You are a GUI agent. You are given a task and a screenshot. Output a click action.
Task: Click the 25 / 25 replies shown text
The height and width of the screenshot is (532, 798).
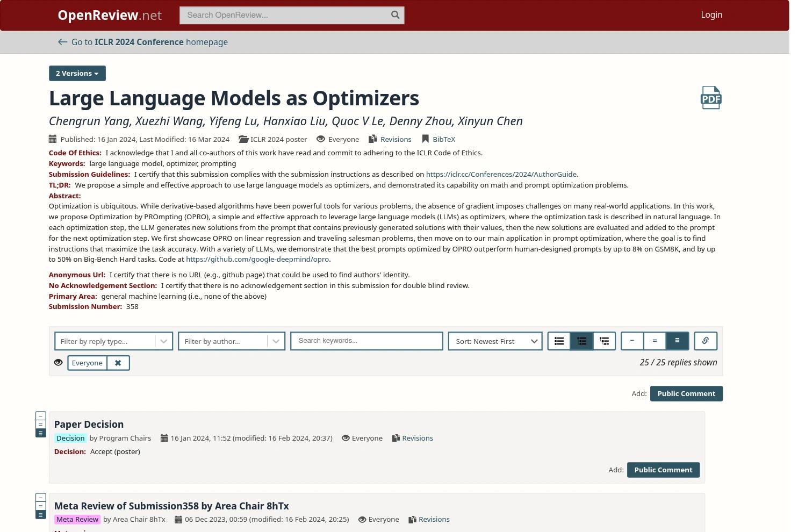click(678, 362)
